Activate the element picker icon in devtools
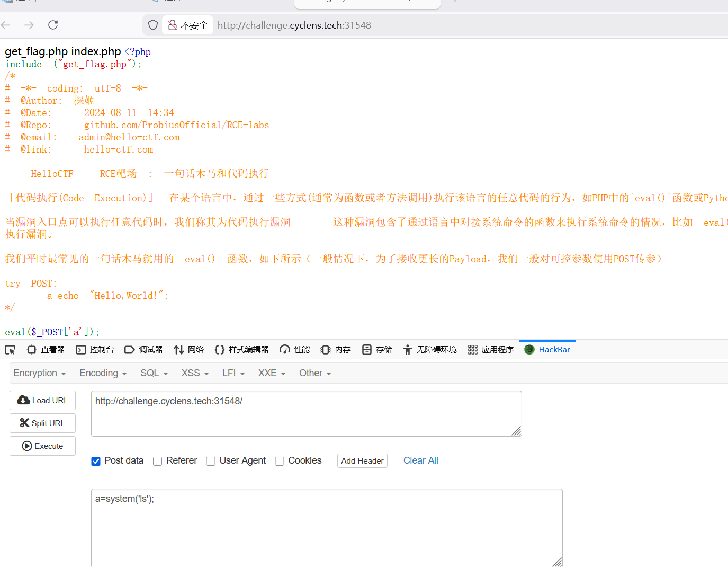The image size is (728, 567). coord(10,350)
